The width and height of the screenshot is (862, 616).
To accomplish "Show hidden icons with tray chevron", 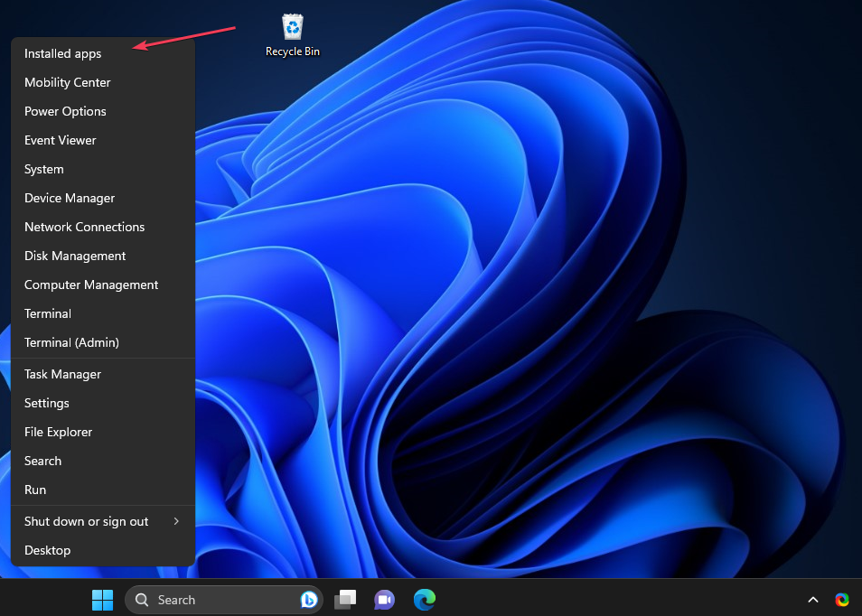I will tap(813, 600).
